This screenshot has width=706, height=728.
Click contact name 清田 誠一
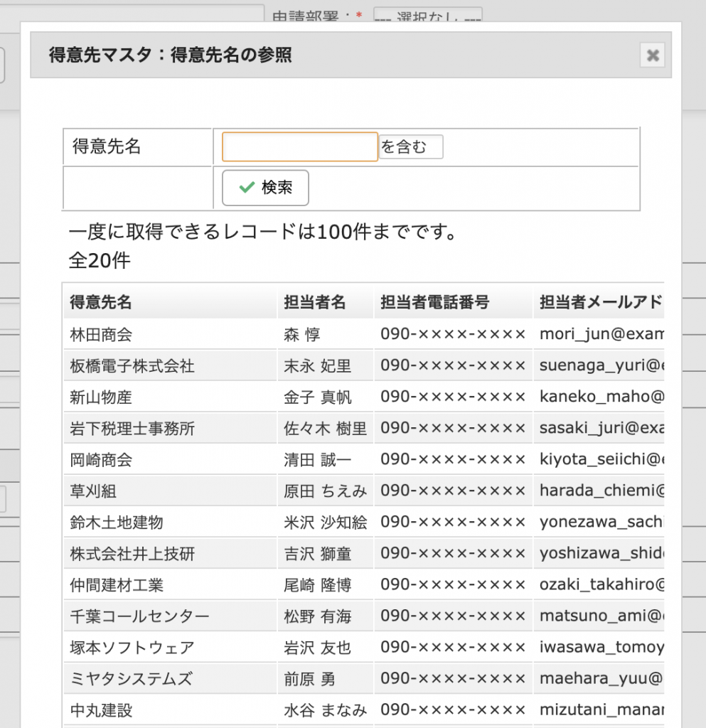318,460
